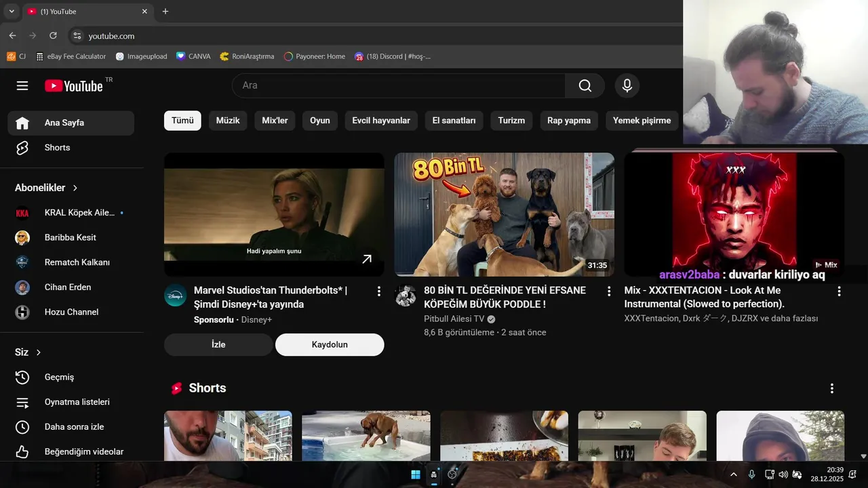Go back with the browser back arrow
The height and width of the screenshot is (488, 868).
(12, 36)
